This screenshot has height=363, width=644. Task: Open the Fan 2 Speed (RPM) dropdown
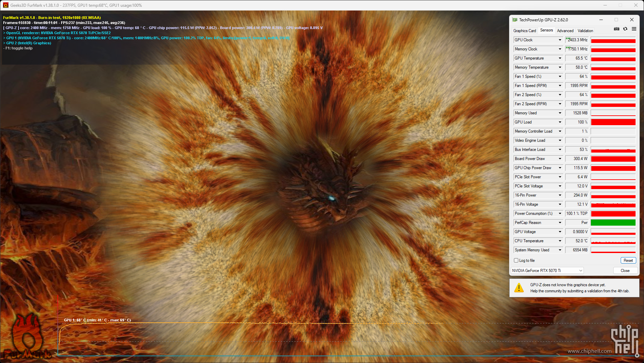[x=560, y=104]
